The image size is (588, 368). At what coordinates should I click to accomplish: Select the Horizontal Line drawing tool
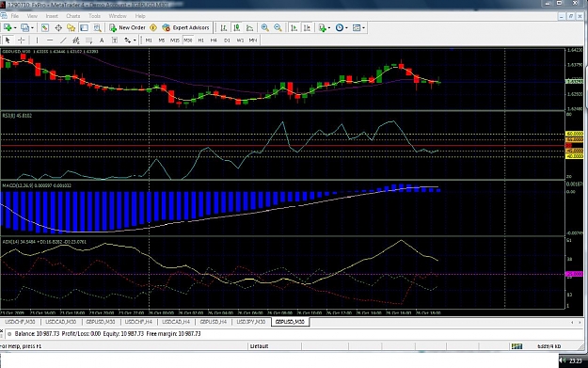tap(50, 40)
